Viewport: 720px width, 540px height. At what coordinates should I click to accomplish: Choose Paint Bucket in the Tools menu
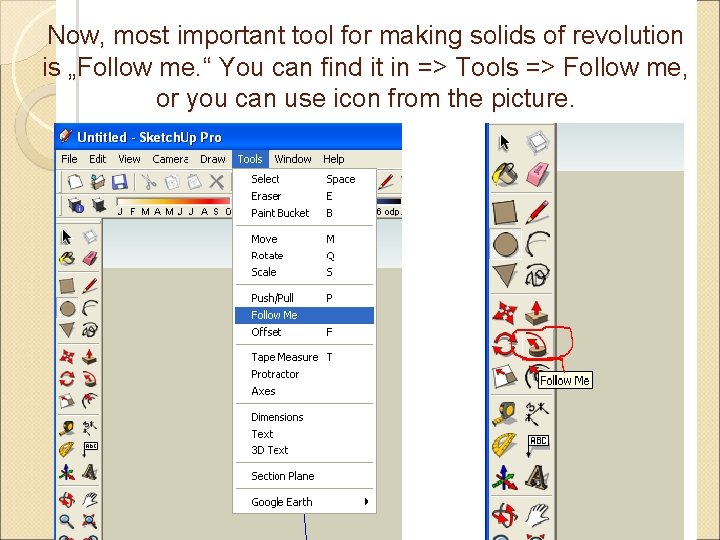(x=304, y=213)
